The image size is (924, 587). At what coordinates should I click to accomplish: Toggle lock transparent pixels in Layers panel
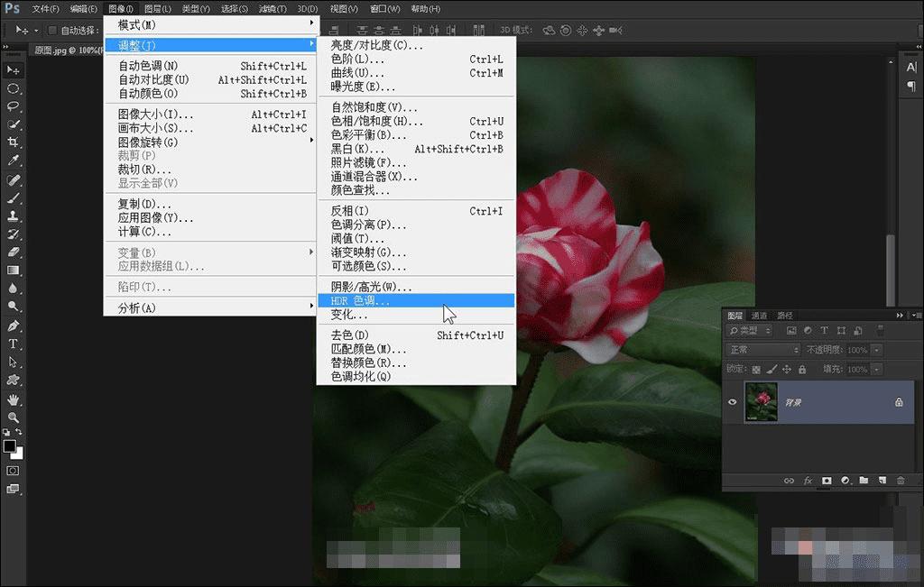(x=756, y=370)
